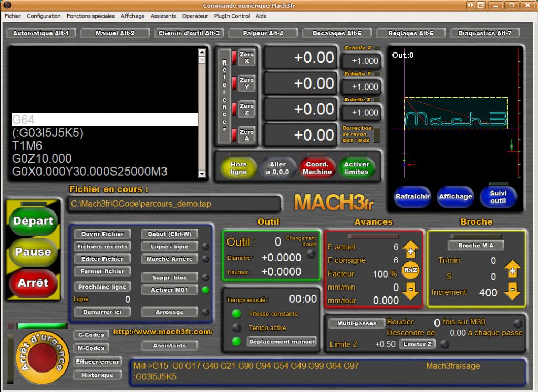
Task: Click the spindle speed decrease minus arrow
Action: coord(512,291)
